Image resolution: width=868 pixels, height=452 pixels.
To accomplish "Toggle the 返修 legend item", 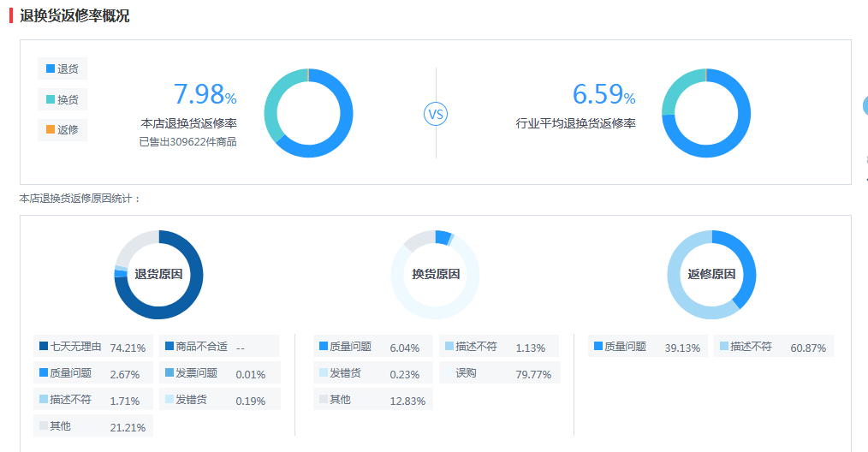I will 62,130.
